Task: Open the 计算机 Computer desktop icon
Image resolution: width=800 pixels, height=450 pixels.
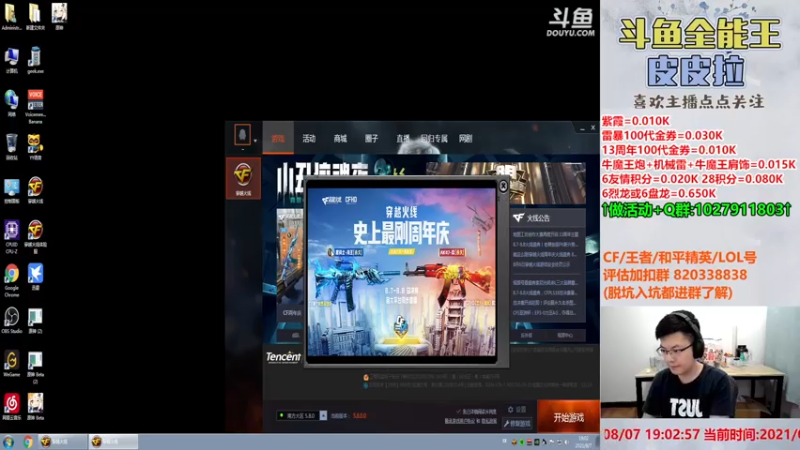Action: click(x=11, y=60)
